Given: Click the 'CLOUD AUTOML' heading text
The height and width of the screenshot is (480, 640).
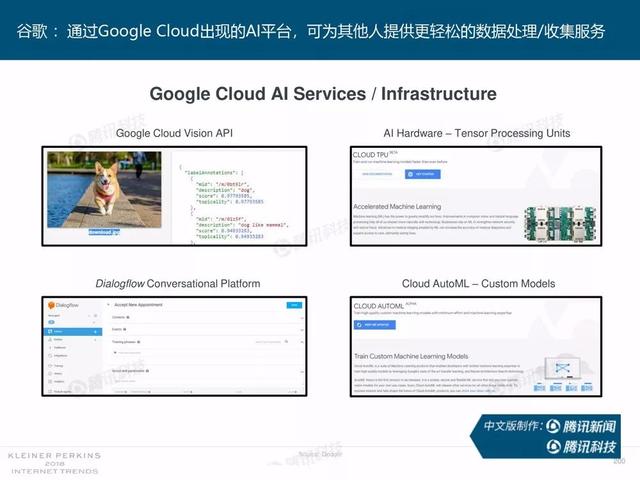Looking at the screenshot, I should [379, 306].
